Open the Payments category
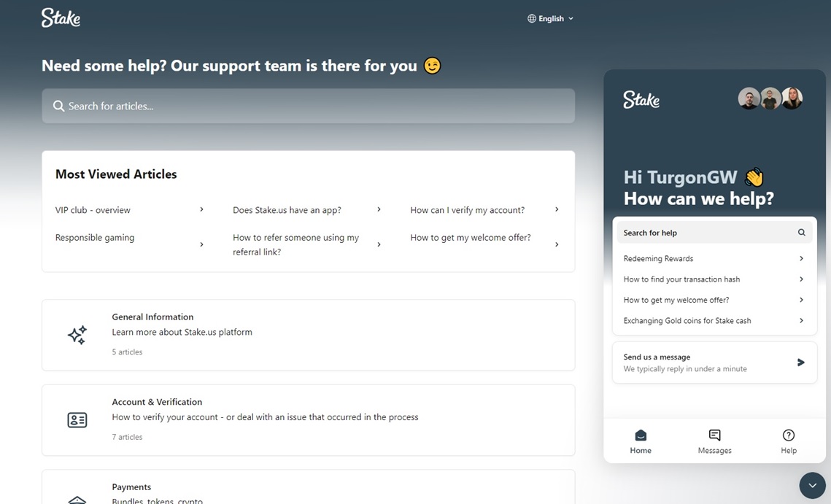Viewport: 831px width, 504px height. click(x=309, y=487)
